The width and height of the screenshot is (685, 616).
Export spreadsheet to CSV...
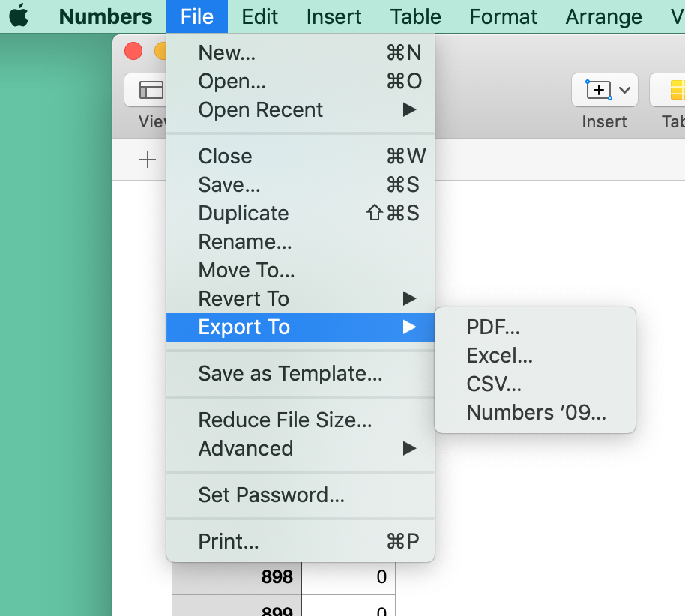pyautogui.click(x=535, y=384)
